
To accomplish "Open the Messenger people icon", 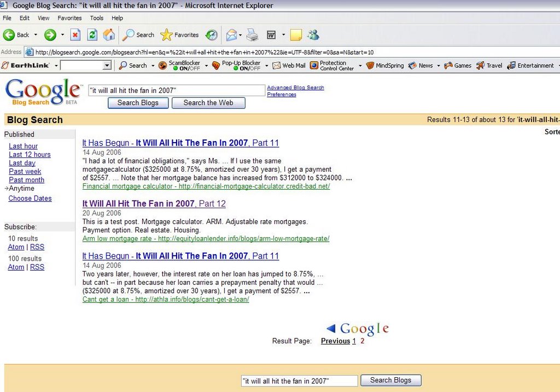I will [313, 35].
